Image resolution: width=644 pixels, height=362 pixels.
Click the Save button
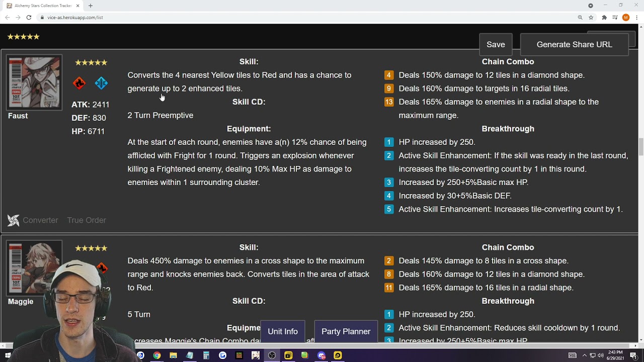click(496, 44)
